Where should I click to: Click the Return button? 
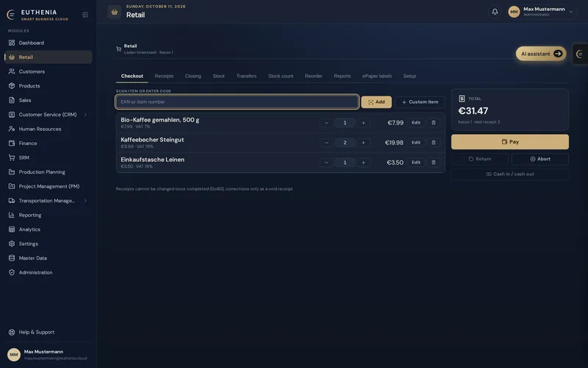tap(480, 159)
